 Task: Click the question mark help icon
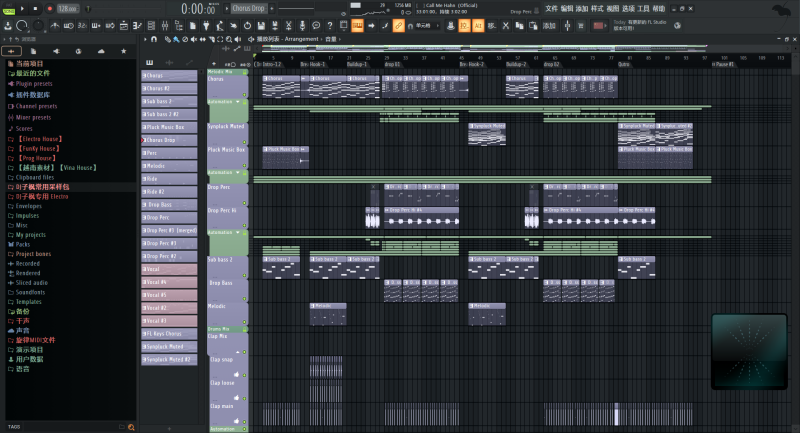330,26
